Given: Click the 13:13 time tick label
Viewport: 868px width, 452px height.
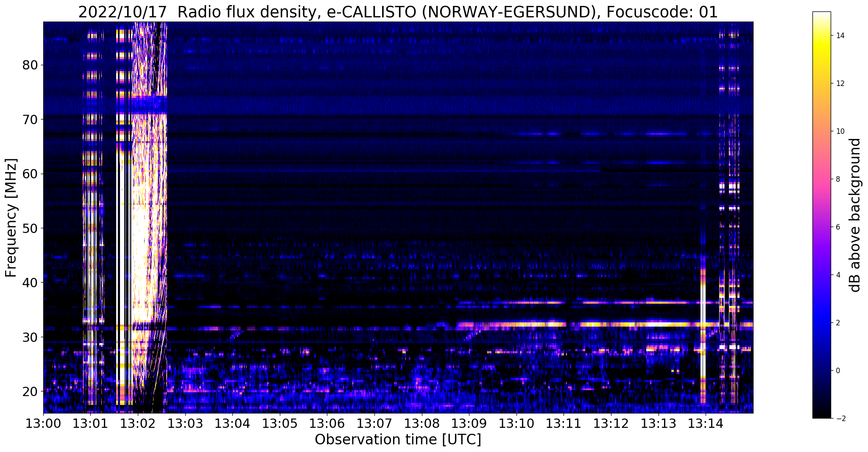Looking at the screenshot, I should tap(659, 424).
